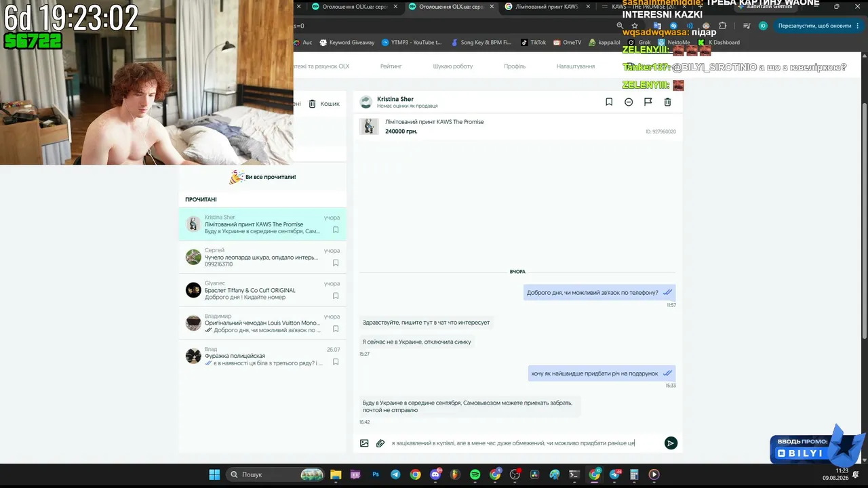Bookmark the Сергей conversation in the list
Viewport: 868px width, 488px height.
(x=336, y=263)
